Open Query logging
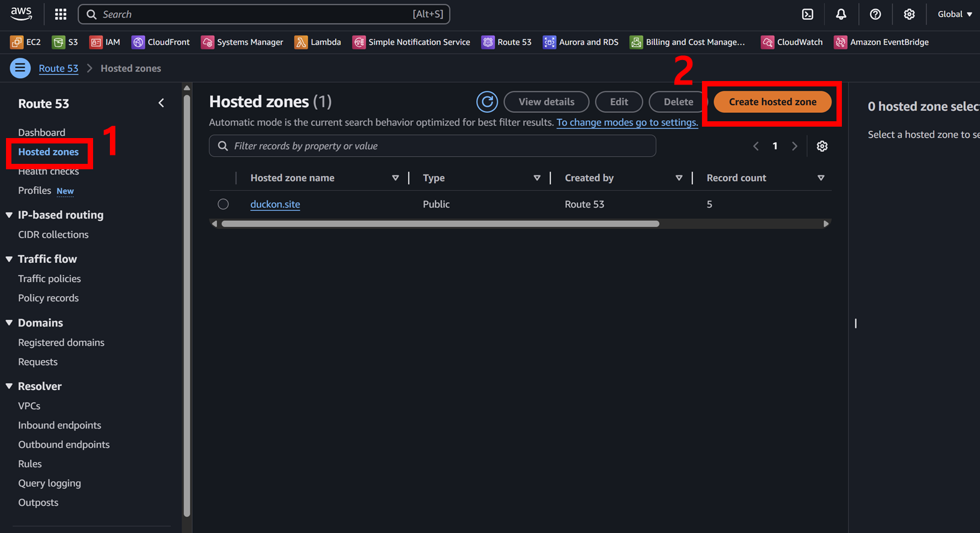The height and width of the screenshot is (533, 980). [x=49, y=483]
